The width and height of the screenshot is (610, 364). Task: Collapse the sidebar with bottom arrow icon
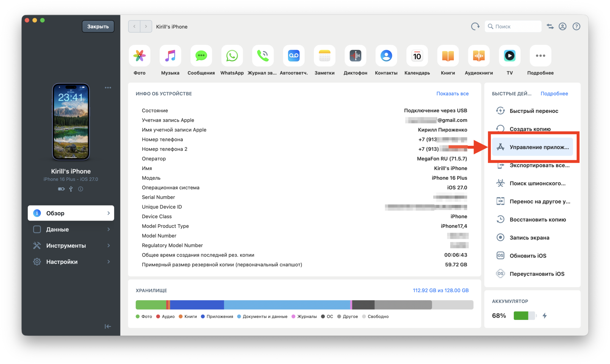(x=108, y=326)
